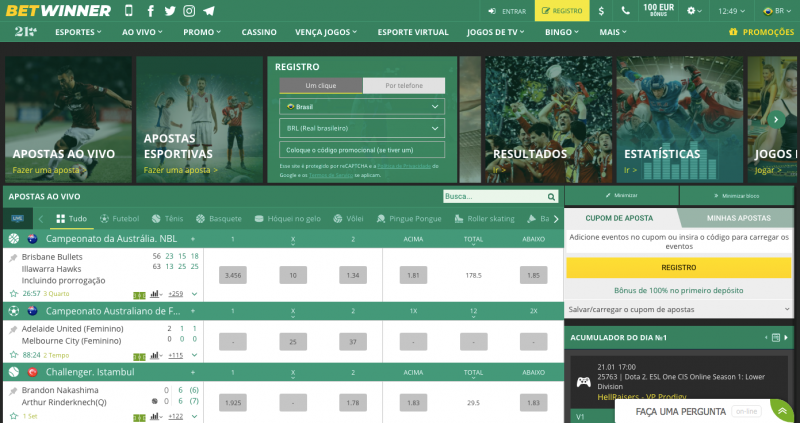Viewport: 800px width, 423px height.
Task: Click yellow REGISTRO button in bet slip
Action: (679, 267)
